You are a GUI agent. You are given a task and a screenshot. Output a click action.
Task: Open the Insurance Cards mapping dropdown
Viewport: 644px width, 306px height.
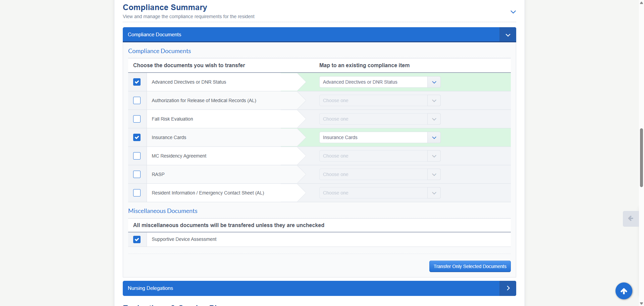point(380,137)
